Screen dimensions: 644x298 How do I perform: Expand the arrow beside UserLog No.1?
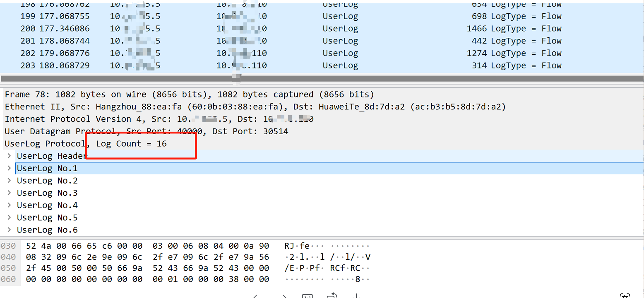(9, 169)
